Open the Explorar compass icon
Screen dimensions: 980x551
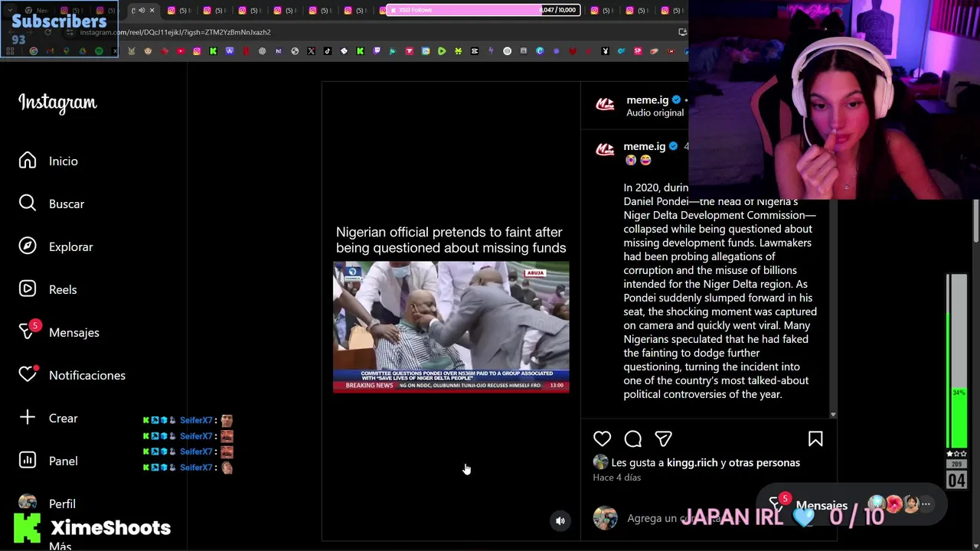click(x=28, y=246)
